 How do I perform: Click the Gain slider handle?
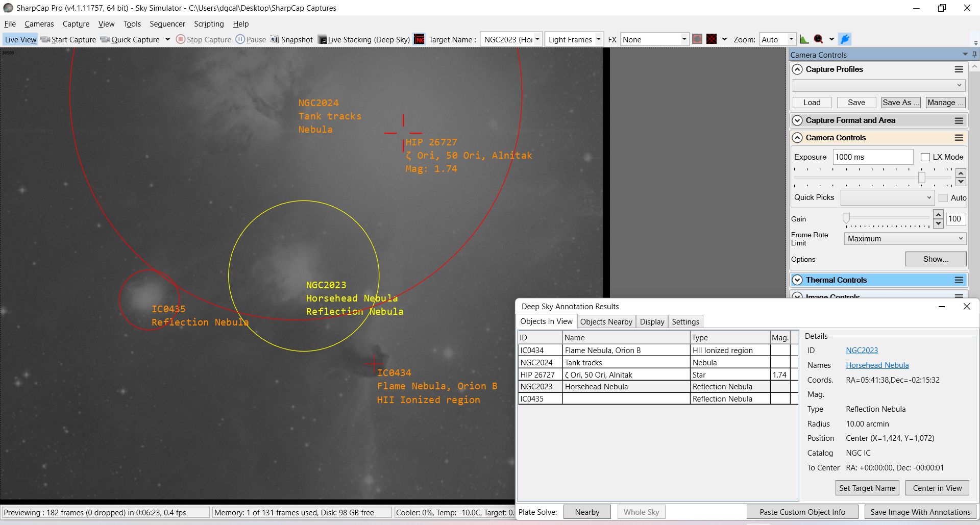[846, 219]
